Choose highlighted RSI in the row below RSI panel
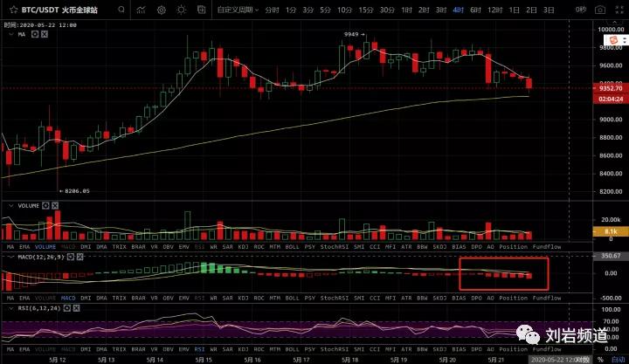This screenshot has width=629, height=364. click(x=199, y=349)
